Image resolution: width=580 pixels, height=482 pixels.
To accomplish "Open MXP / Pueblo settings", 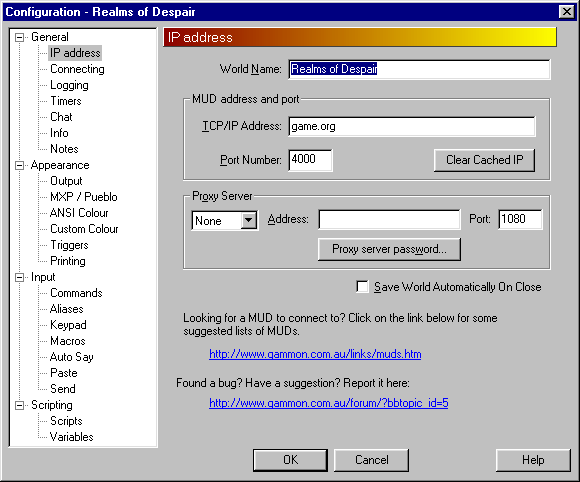I will click(84, 197).
